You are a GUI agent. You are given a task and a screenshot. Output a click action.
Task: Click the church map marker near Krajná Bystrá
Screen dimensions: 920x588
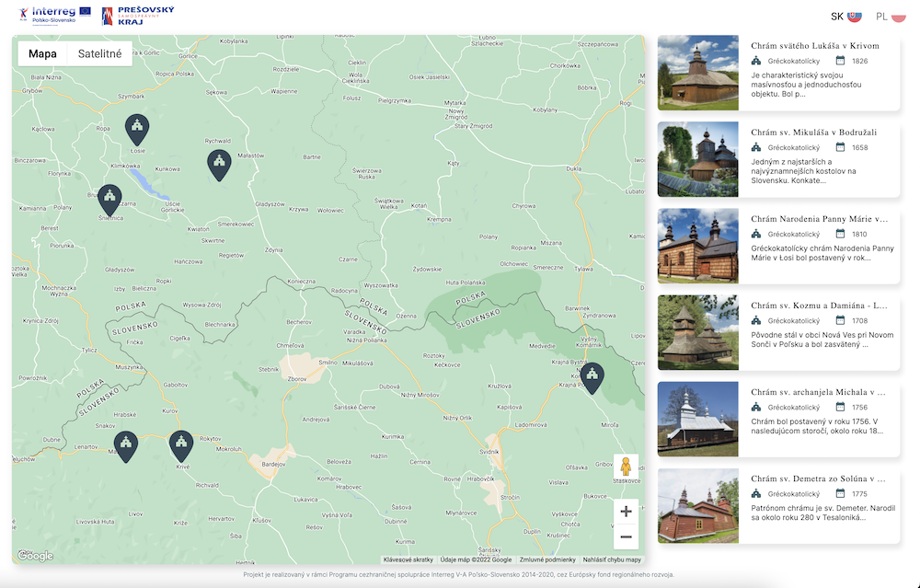592,378
